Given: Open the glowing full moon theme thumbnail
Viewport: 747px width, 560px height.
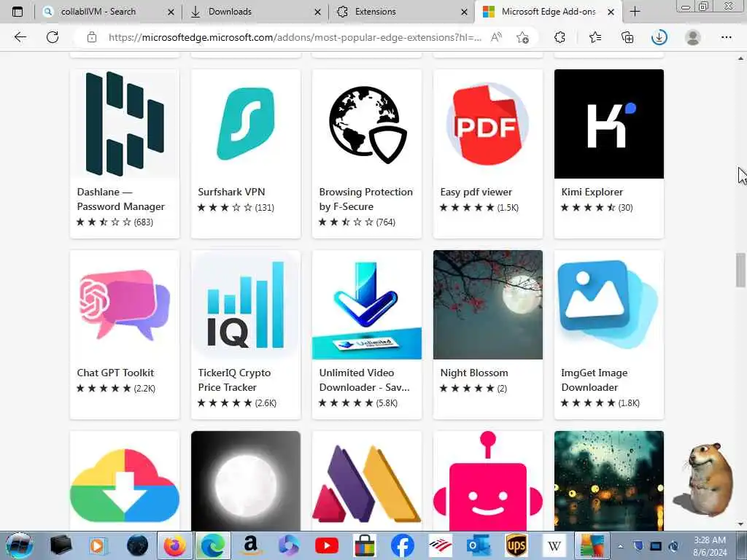Looking at the screenshot, I should (246, 481).
